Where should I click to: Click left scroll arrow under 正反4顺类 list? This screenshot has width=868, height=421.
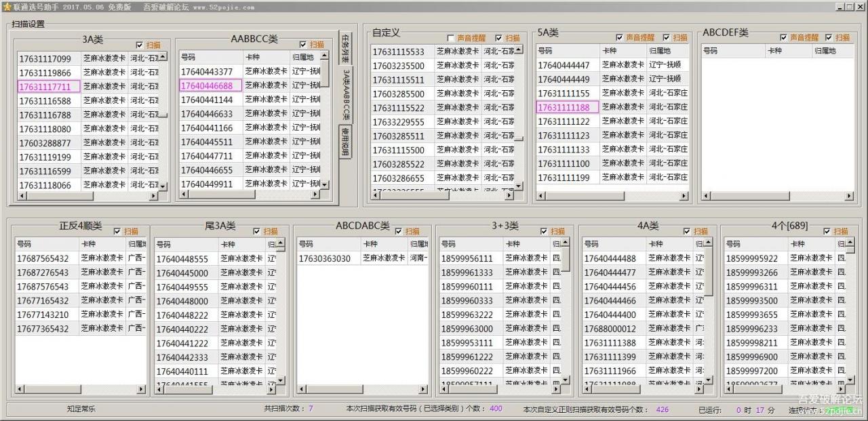tap(20, 389)
